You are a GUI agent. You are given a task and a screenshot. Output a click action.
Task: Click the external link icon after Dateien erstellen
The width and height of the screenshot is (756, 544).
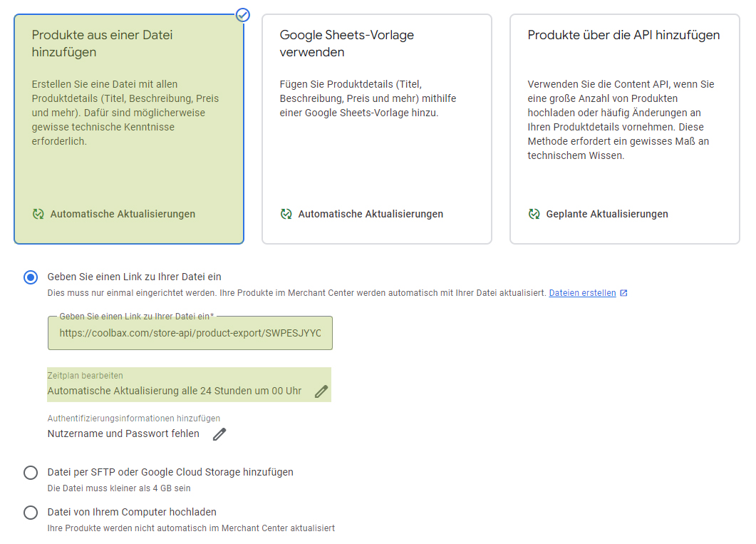[x=623, y=293]
